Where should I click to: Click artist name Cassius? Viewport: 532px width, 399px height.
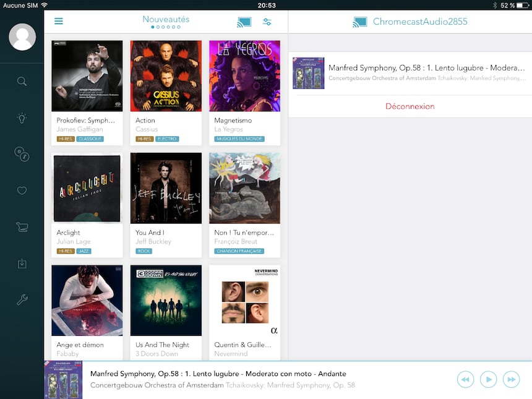(x=147, y=129)
